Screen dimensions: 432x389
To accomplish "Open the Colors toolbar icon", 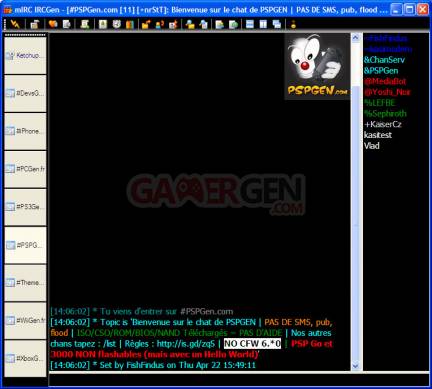I will tap(130, 24).
